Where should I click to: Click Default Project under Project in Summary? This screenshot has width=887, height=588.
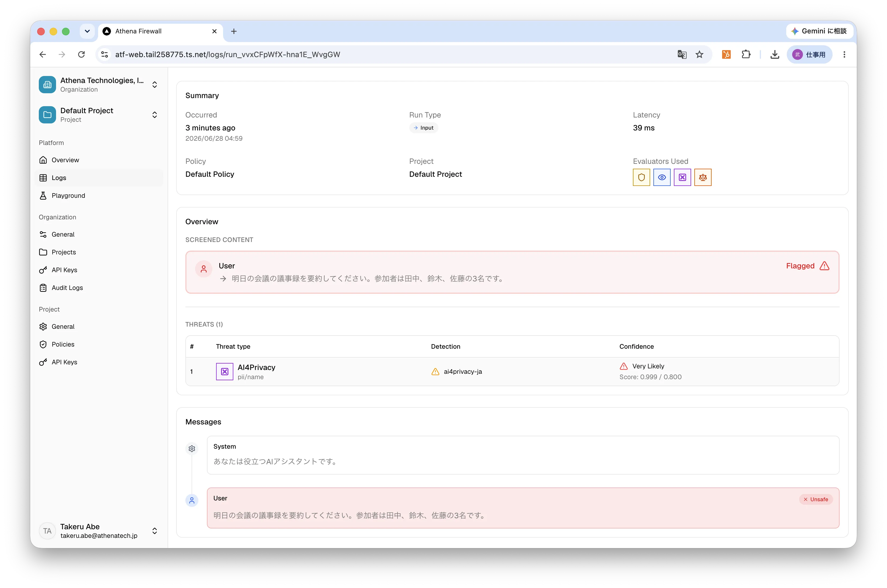pyautogui.click(x=435, y=174)
